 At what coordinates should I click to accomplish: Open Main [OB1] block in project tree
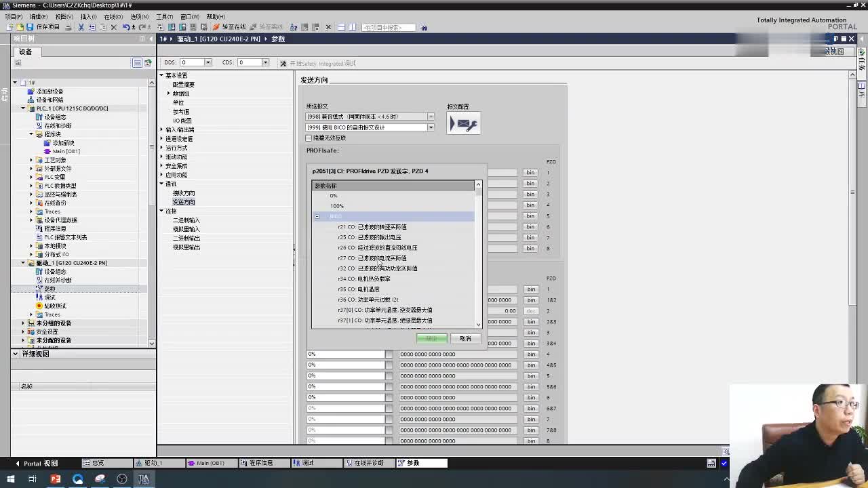click(66, 151)
